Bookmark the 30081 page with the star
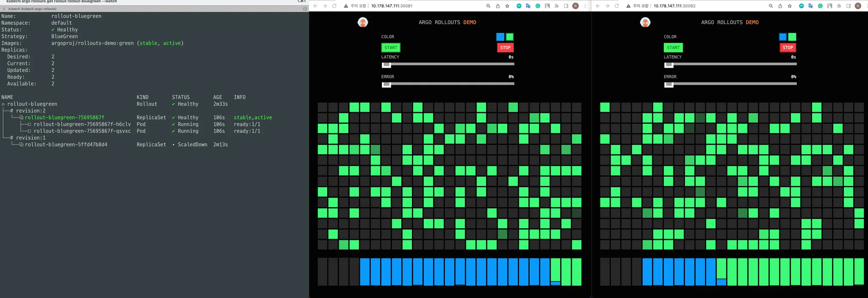The image size is (868, 298). pos(507,6)
